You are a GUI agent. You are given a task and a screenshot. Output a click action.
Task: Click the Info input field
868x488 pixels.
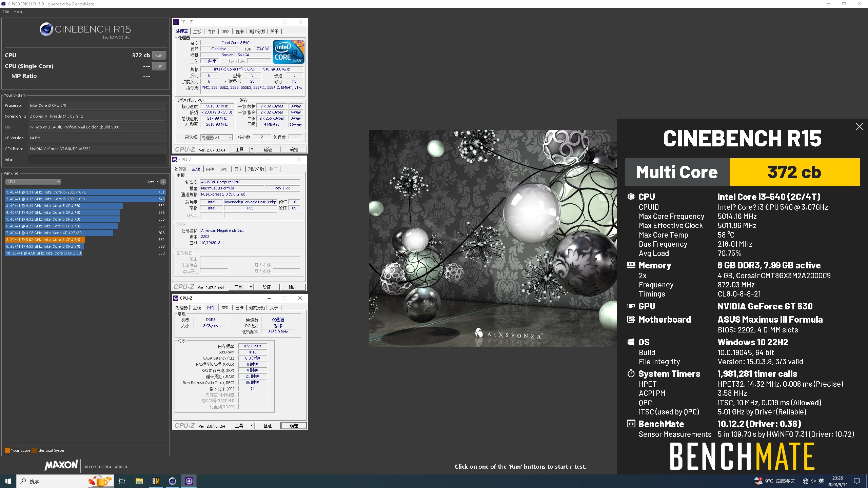pos(97,160)
